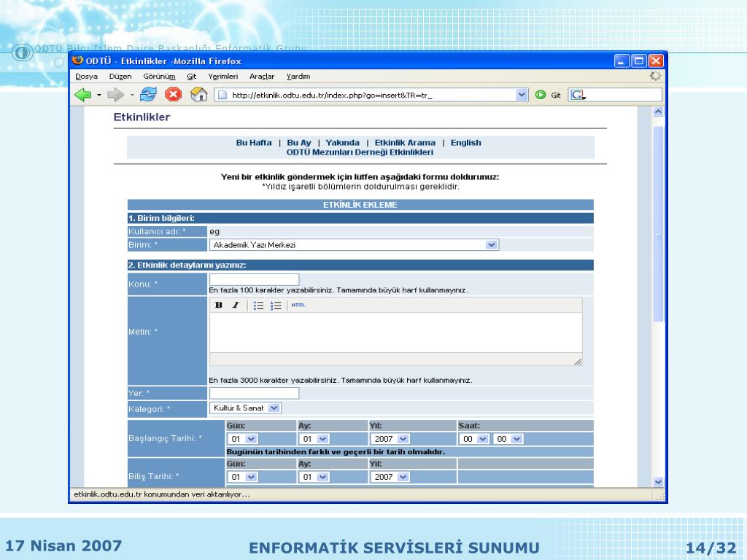Screen dimensions: 747x560
Task: Switch to the English link
Action: coord(466,142)
